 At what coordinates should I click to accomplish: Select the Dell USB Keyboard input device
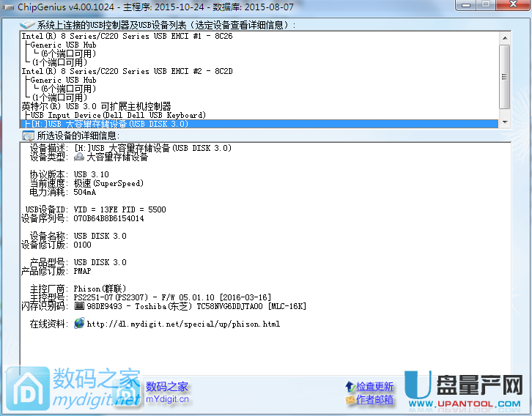click(x=118, y=115)
